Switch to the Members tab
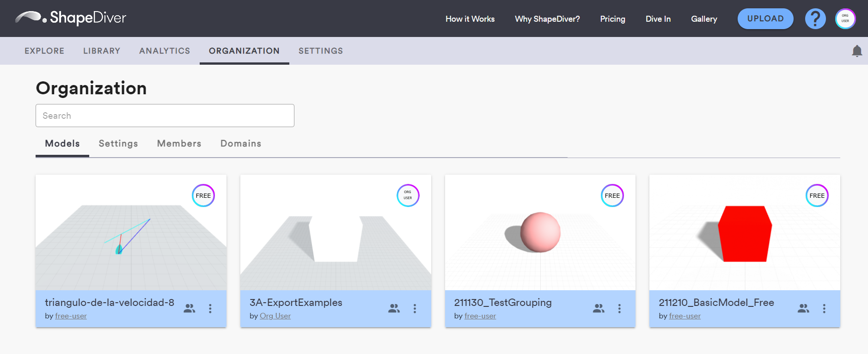The image size is (868, 354). click(x=179, y=144)
